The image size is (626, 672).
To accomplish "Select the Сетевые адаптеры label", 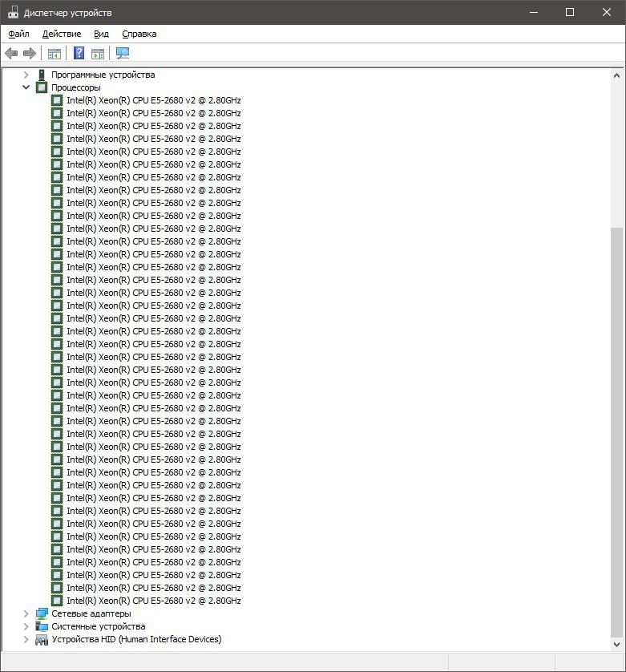I will (91, 613).
